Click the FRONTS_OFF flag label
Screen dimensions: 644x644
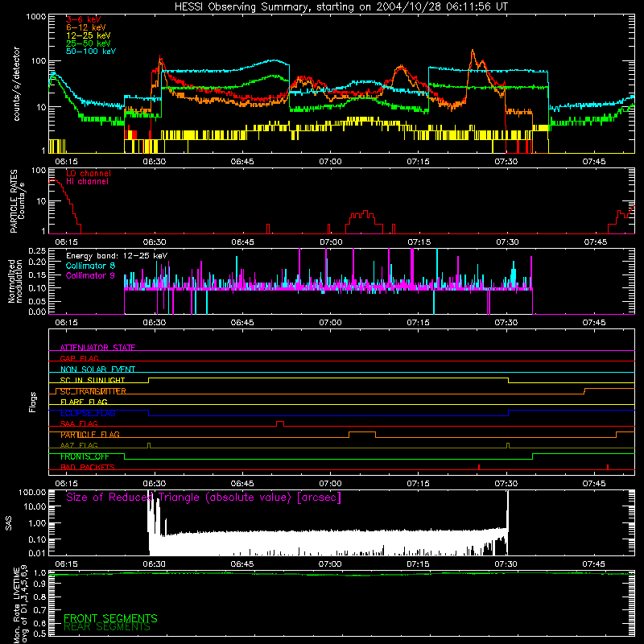point(85,456)
